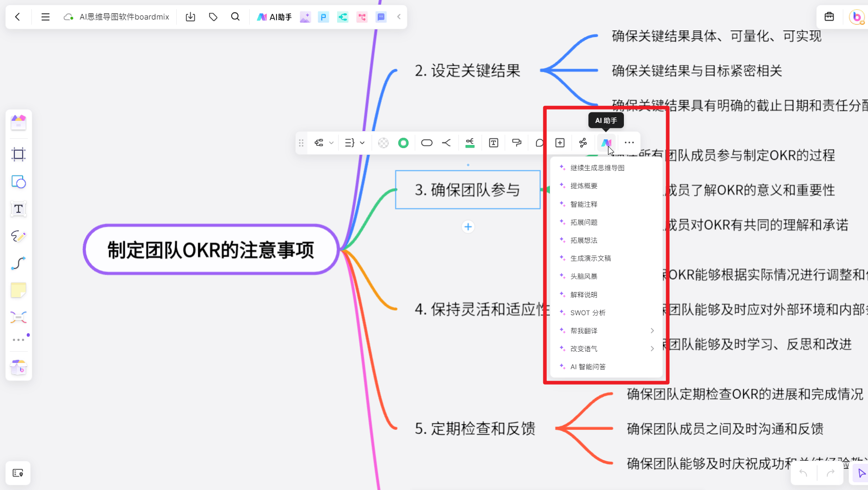This screenshot has height=490, width=868.
Task: Choose 继续生成思维导图 from AI menu
Action: click(x=597, y=168)
